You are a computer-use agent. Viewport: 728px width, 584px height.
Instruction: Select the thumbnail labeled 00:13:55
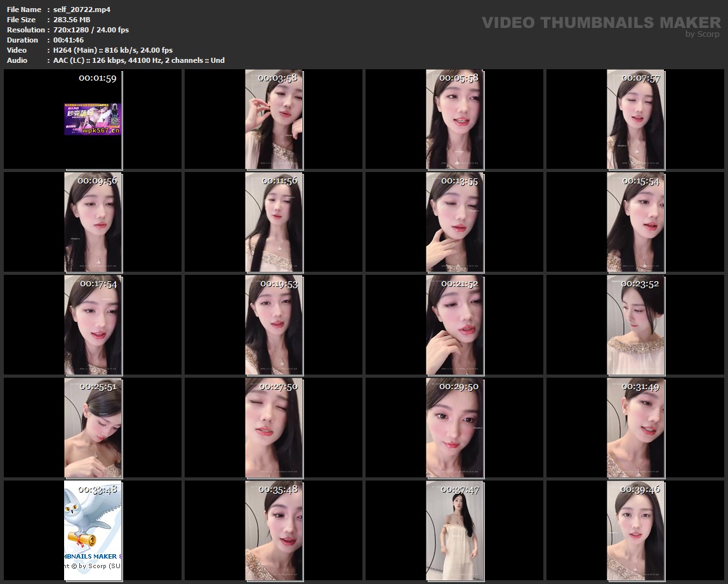click(454, 222)
